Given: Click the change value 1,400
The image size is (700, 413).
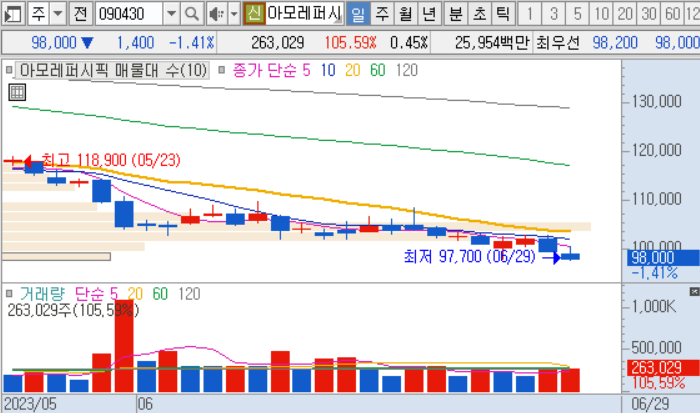Looking at the screenshot, I should click(135, 43).
